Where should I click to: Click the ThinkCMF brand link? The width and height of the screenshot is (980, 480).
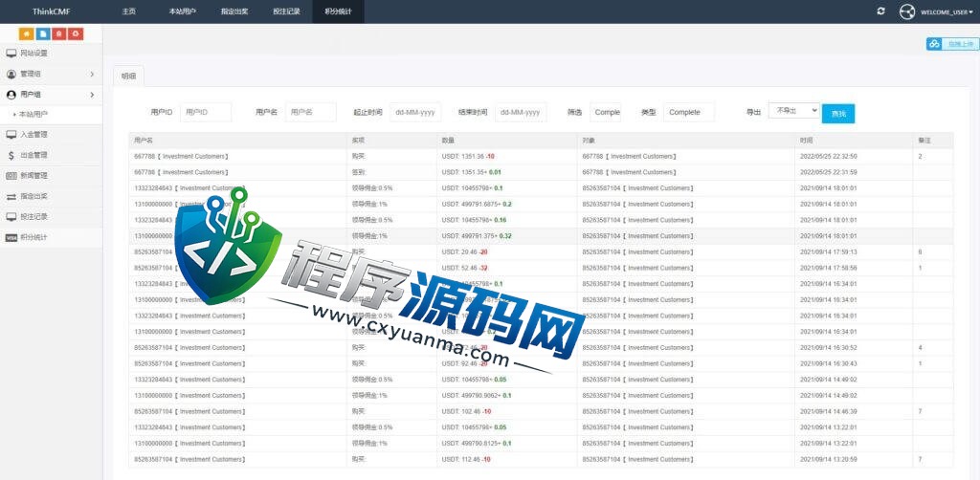tap(52, 11)
